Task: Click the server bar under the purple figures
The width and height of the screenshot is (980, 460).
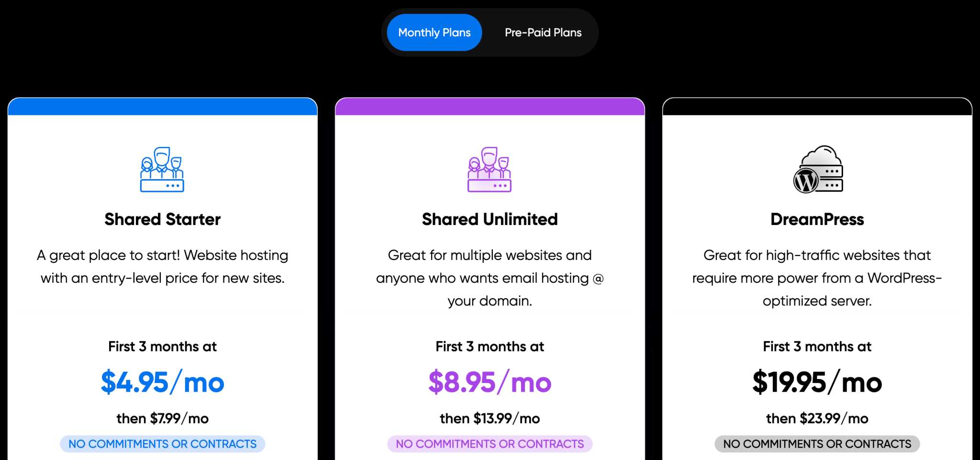Action: (x=489, y=186)
